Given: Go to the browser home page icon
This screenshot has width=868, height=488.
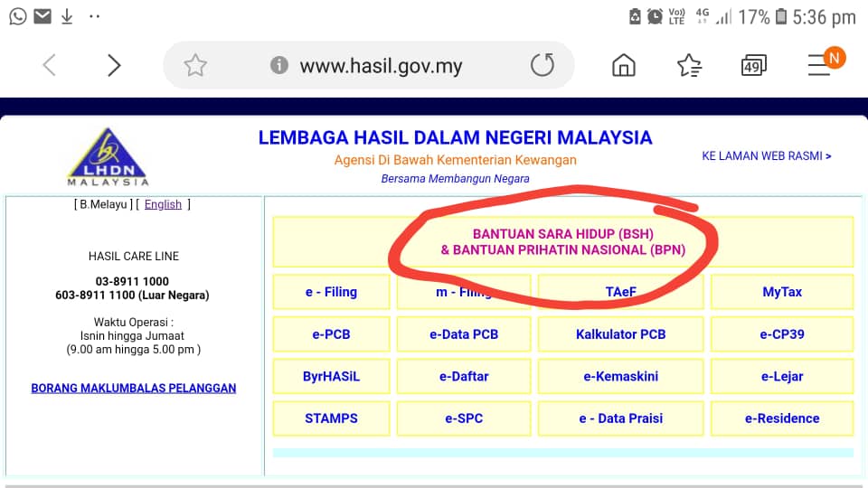Looking at the screenshot, I should pos(623,65).
